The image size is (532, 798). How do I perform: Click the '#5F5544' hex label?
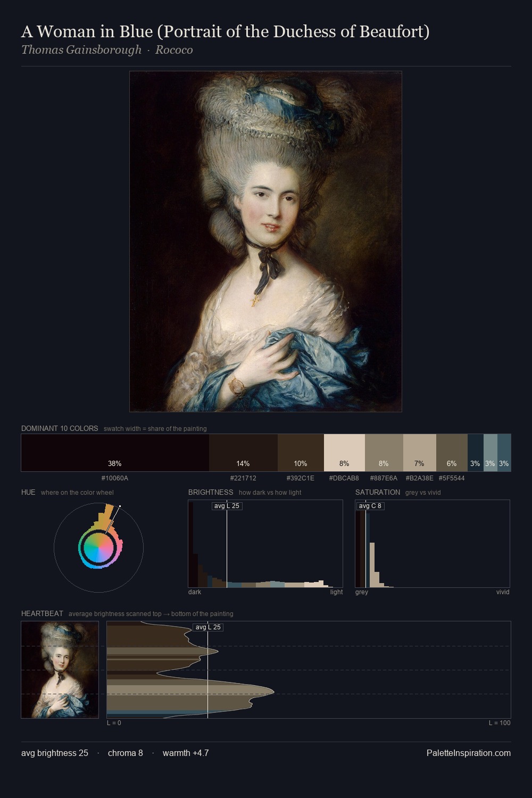452,478
